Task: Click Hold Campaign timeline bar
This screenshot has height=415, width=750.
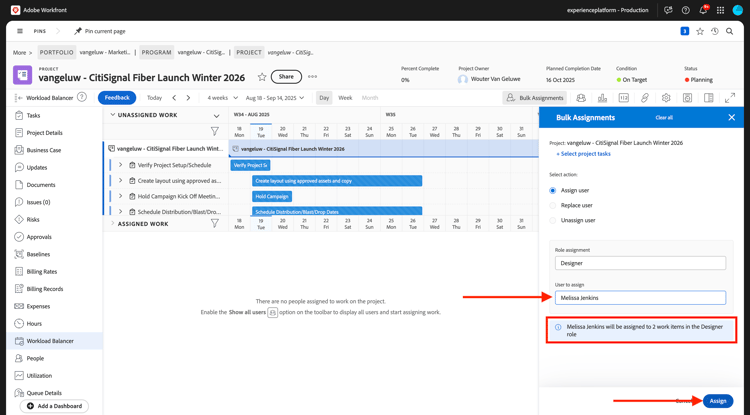Action: (x=272, y=196)
